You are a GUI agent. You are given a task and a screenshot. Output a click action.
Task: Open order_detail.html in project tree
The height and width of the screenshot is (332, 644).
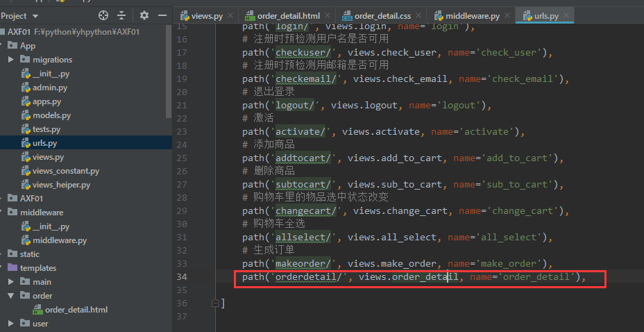click(x=76, y=310)
